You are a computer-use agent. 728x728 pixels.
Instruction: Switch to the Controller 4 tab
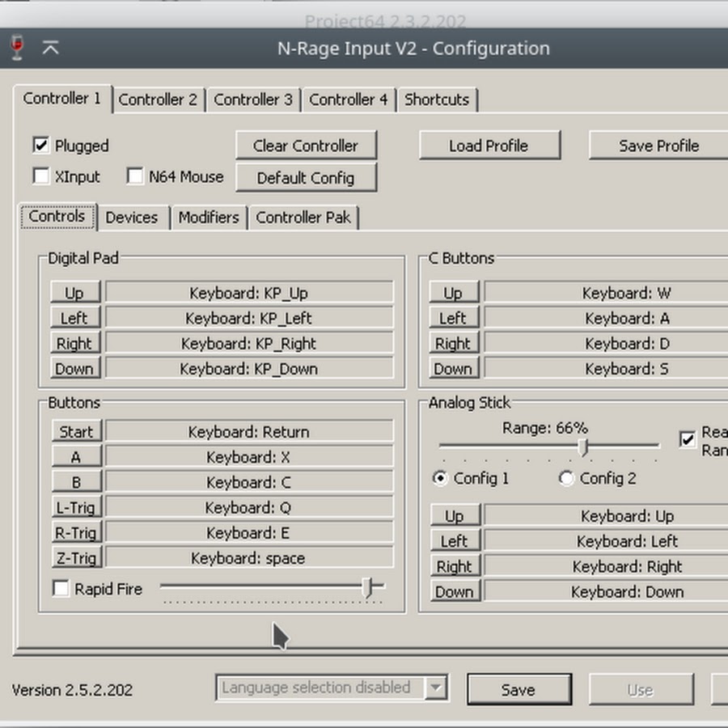349,99
